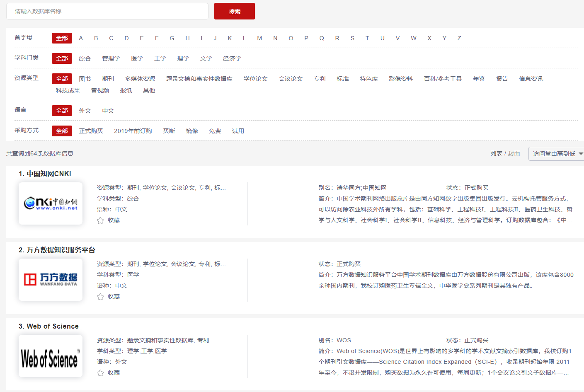Select 医学 in subject category filter
584x392 pixels.
click(137, 58)
